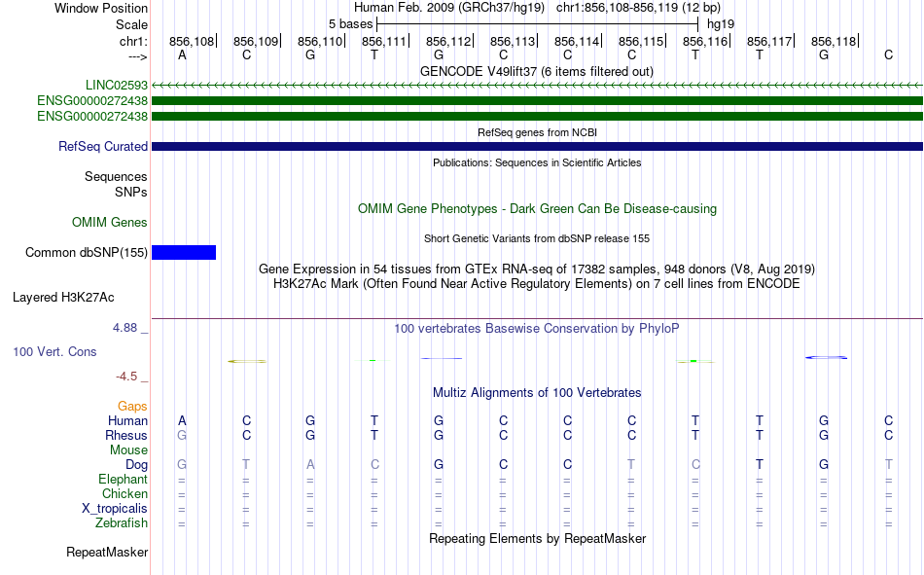Screen dimensions: 924x575
Task: Click blue conservation bar under 856,112
Action: pos(442,358)
